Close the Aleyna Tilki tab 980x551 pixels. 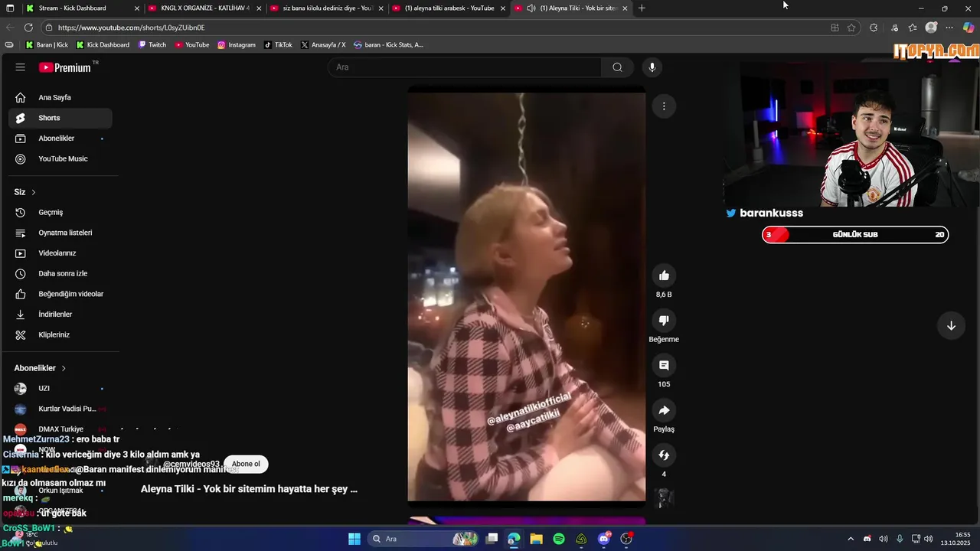click(x=626, y=8)
